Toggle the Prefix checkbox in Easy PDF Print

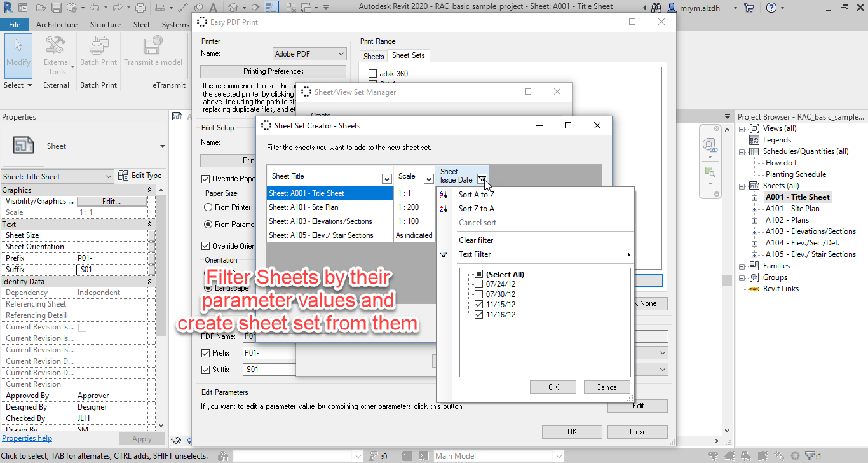(x=205, y=353)
